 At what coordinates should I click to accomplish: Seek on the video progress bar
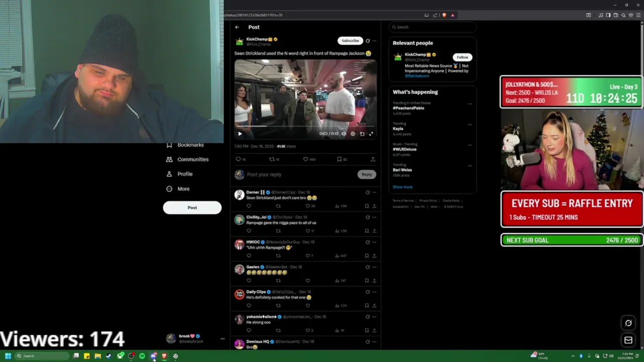pos(305,126)
